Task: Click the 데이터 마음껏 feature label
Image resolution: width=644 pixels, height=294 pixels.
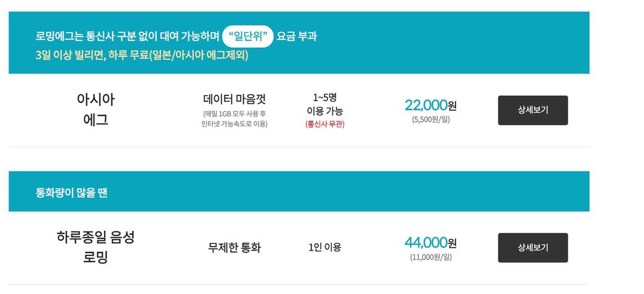Action: coord(235,99)
